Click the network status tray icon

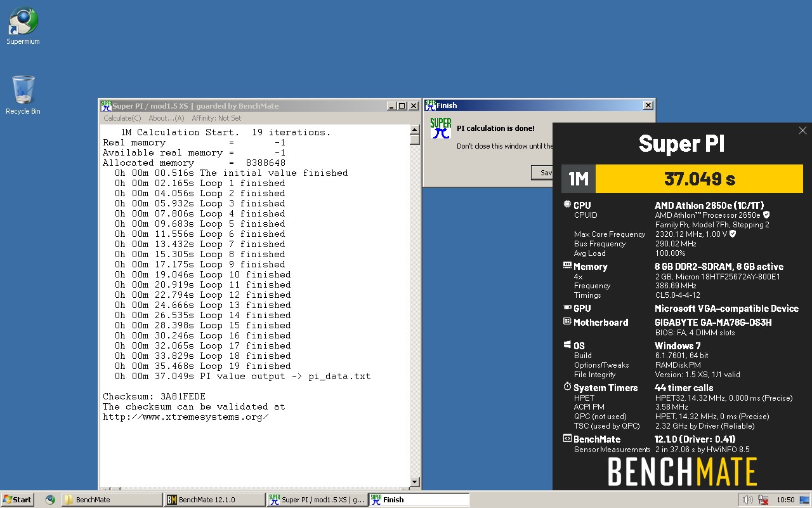pyautogui.click(x=763, y=500)
